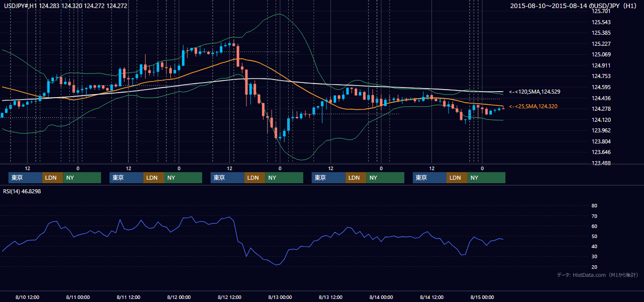
Task: Click price level 124.278 on the axis
Action: [x=601, y=109]
